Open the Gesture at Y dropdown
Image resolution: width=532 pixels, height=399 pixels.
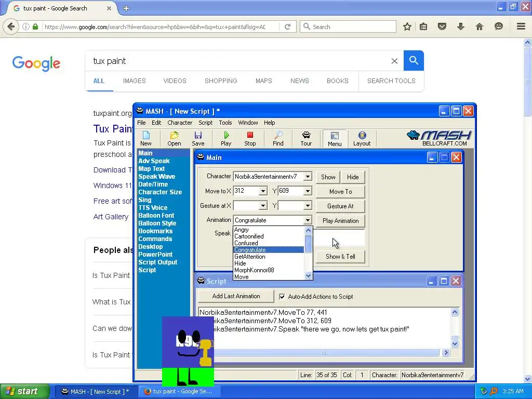point(308,206)
